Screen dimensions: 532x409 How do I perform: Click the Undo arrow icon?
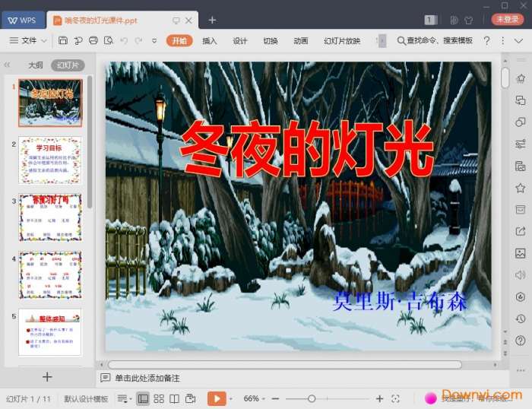click(x=124, y=41)
